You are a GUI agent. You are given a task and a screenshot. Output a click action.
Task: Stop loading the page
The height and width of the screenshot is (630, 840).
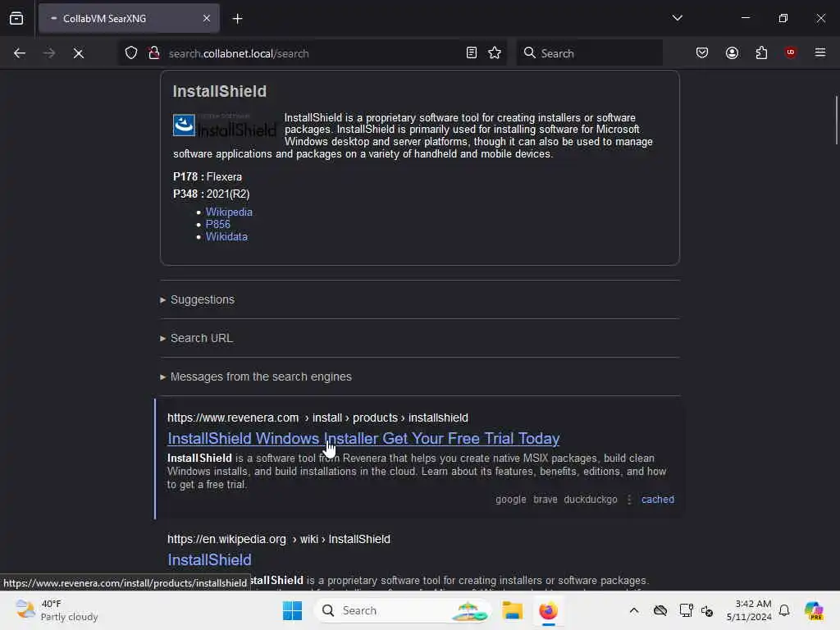[78, 53]
